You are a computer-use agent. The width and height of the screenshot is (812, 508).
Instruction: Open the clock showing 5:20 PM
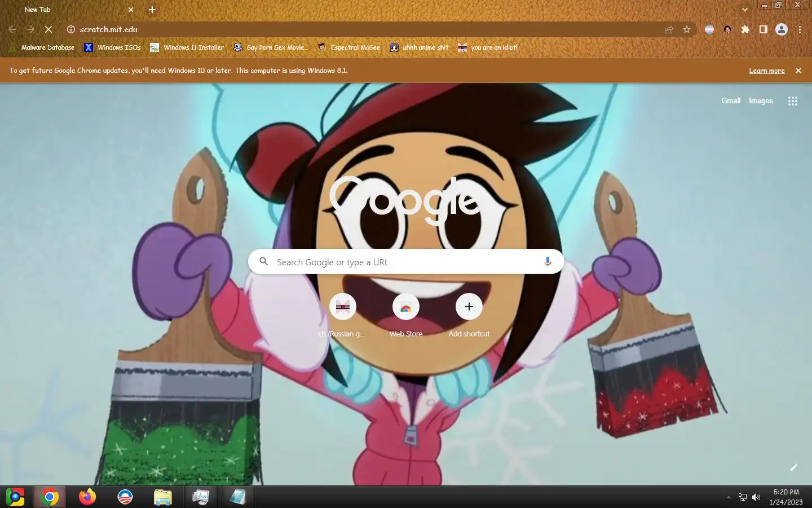tap(786, 497)
